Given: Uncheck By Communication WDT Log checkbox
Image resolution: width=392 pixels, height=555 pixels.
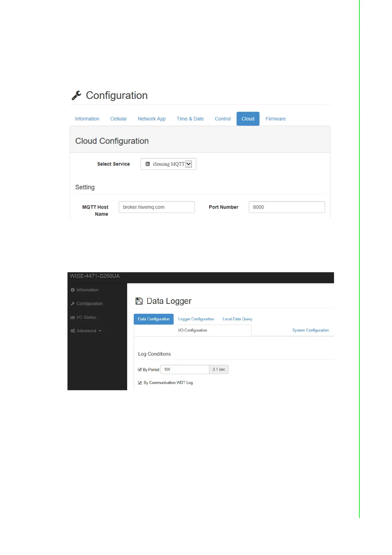Looking at the screenshot, I should point(140,383).
